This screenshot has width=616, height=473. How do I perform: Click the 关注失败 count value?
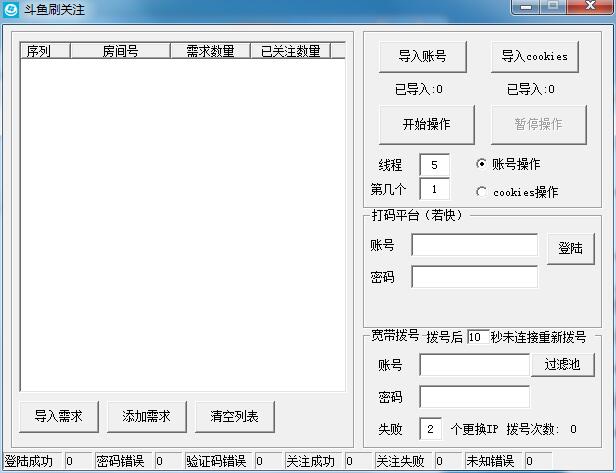pyautogui.click(x=449, y=461)
